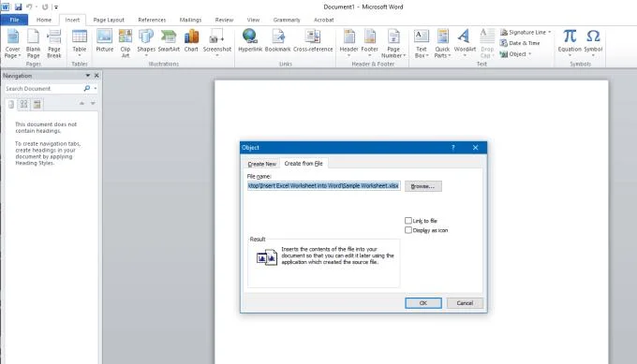Switch to the Home tab
The height and width of the screenshot is (364, 637).
tap(44, 20)
